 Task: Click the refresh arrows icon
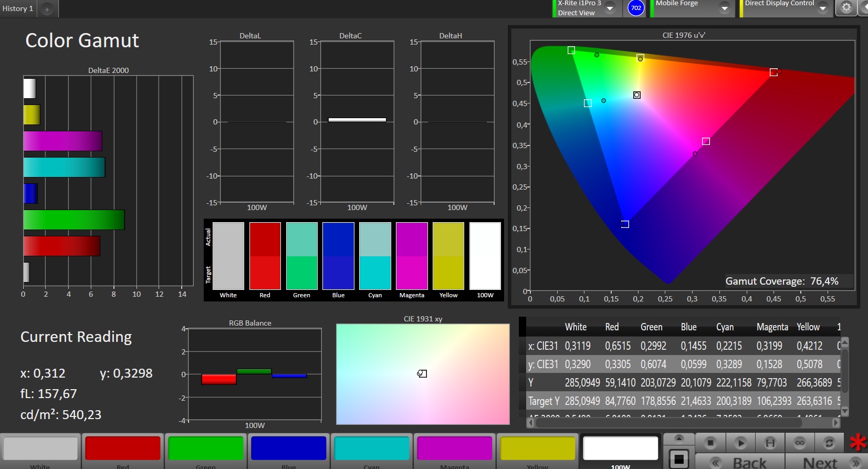pyautogui.click(x=829, y=443)
